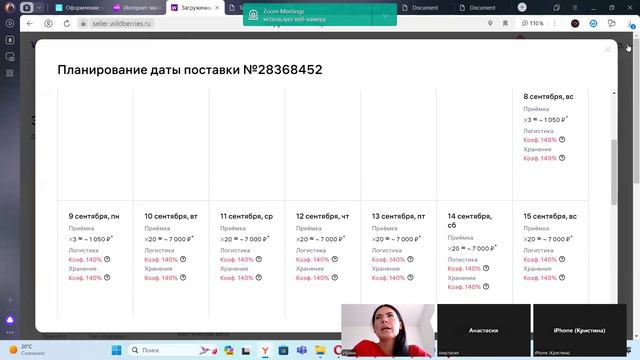Viewport: 640px width, 360px height.
Task: Click the dialog's vertical scrollbar thumb
Action: tap(613, 172)
